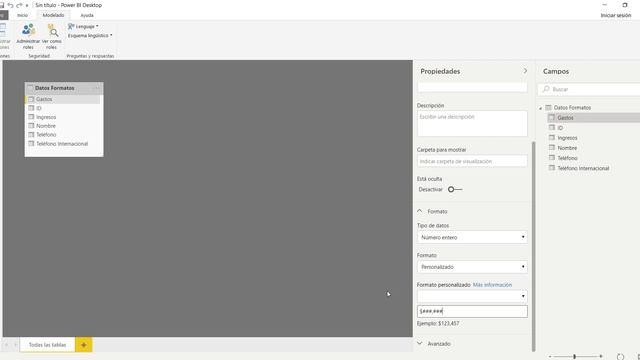Click the custom format text field $###,###

coord(472,311)
